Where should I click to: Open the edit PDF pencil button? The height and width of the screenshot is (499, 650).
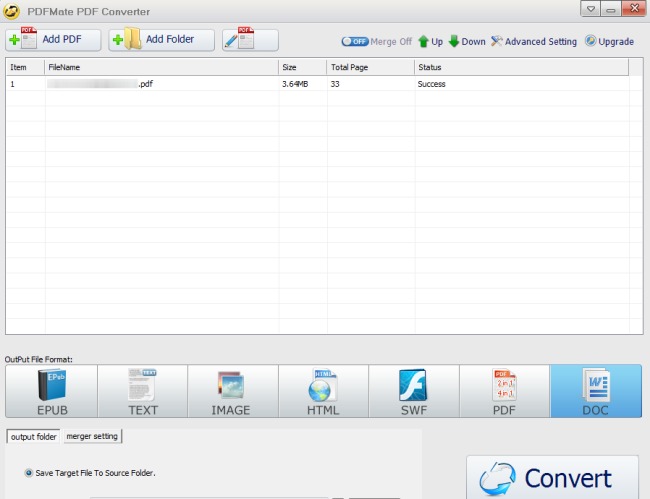(x=250, y=40)
